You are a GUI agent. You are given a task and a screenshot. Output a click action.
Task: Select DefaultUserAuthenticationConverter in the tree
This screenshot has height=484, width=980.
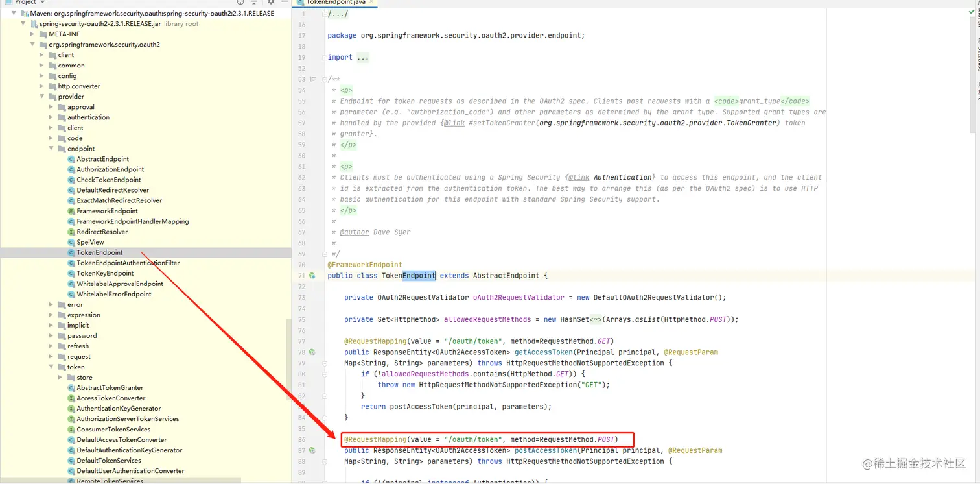(130, 471)
